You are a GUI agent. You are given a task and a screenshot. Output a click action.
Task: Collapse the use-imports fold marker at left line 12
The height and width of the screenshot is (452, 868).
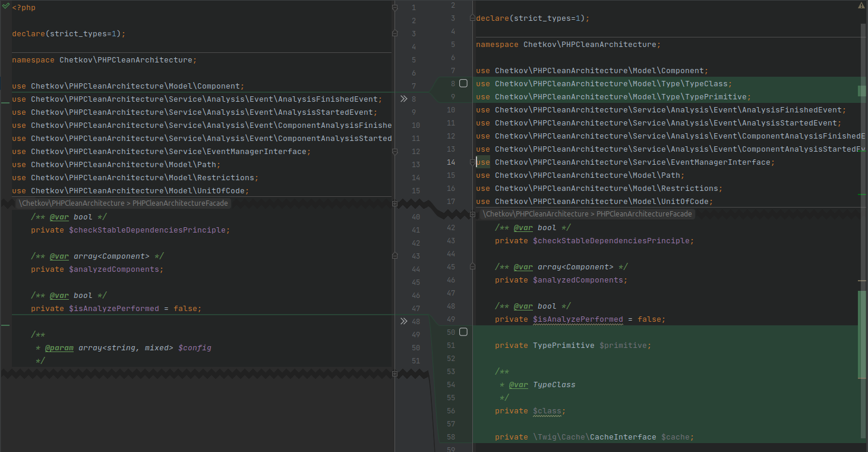pos(394,152)
